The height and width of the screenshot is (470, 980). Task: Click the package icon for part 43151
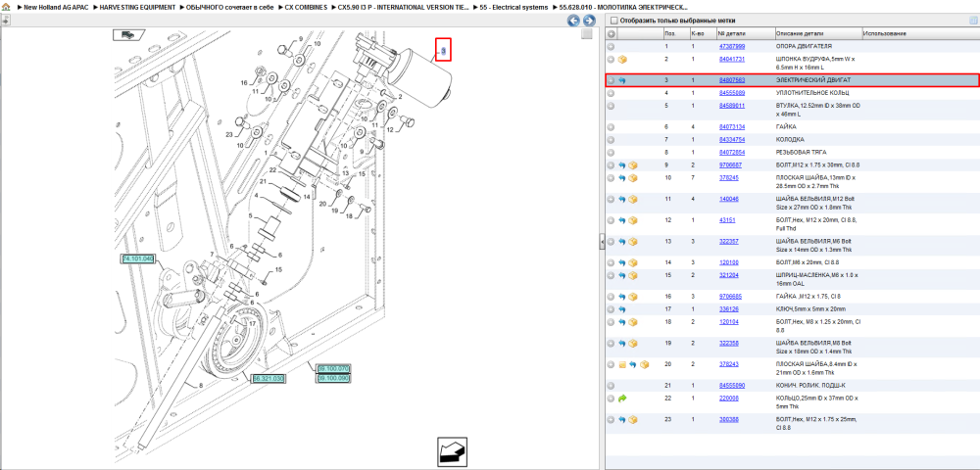pyautogui.click(x=633, y=220)
